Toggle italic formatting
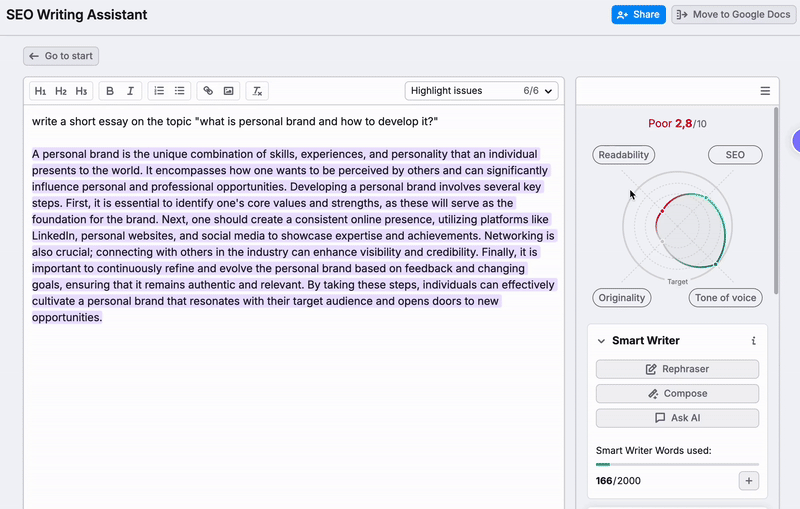The width and height of the screenshot is (800, 509). pyautogui.click(x=130, y=91)
